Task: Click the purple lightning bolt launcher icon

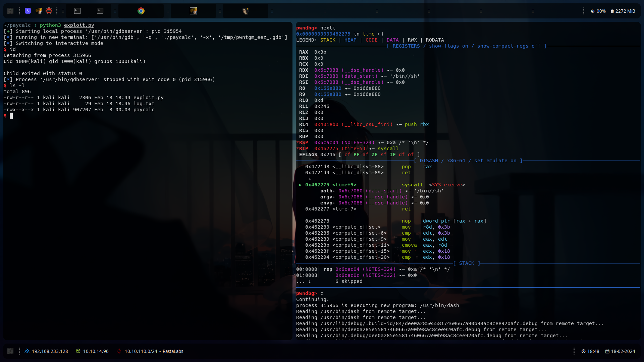Action: [x=28, y=11]
